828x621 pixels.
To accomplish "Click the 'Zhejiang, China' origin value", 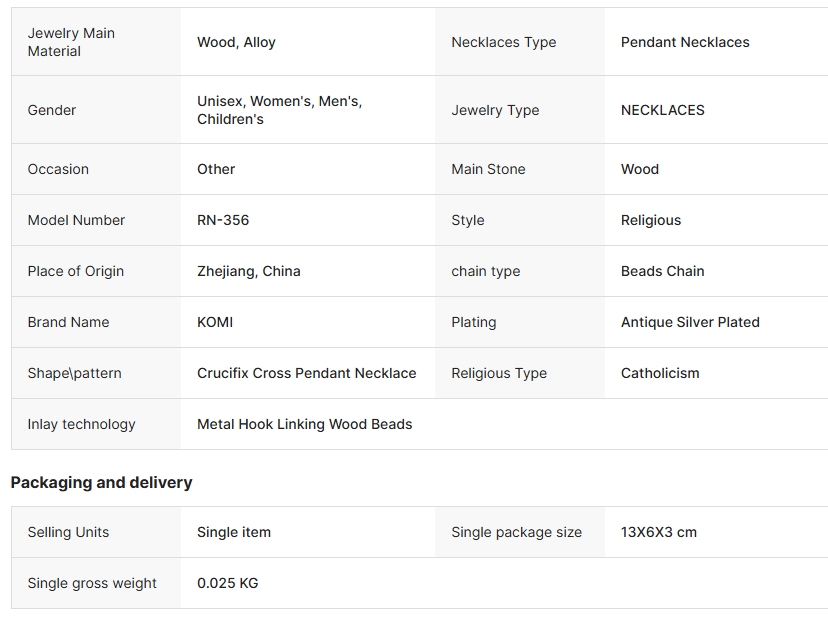I will tap(248, 271).
